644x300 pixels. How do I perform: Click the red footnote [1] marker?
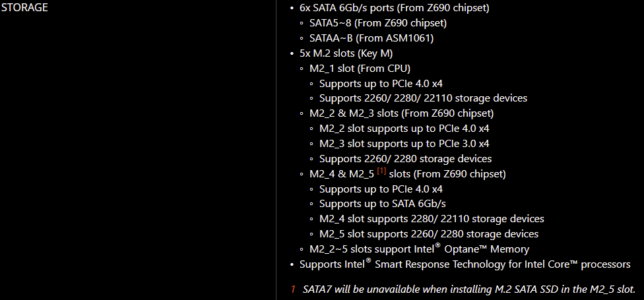(x=381, y=171)
